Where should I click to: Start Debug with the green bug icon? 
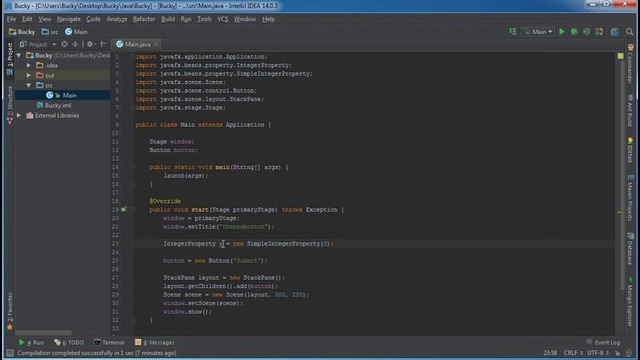point(574,32)
